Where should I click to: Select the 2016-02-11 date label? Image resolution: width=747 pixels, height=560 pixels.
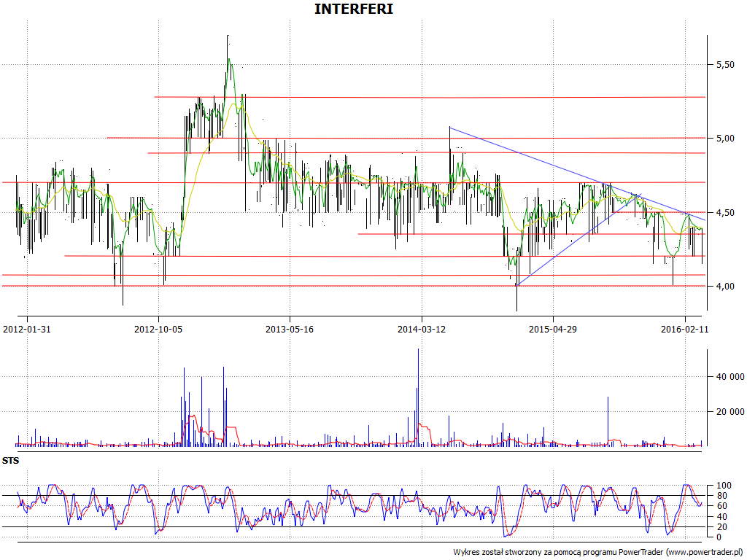[x=684, y=329]
